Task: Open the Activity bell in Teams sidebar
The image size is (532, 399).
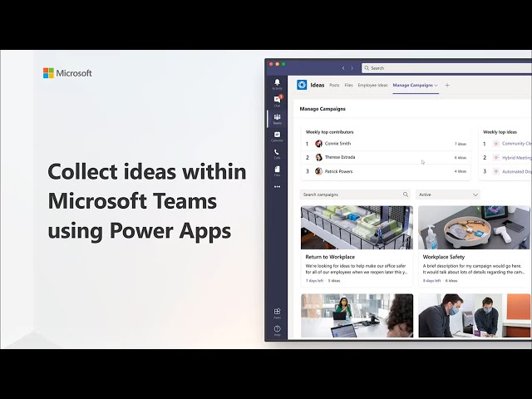Action: coord(277,84)
